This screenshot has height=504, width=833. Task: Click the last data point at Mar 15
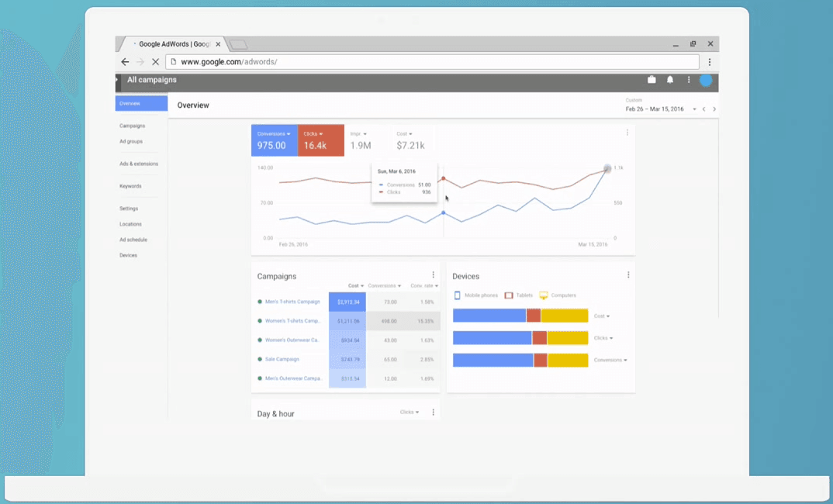(607, 168)
